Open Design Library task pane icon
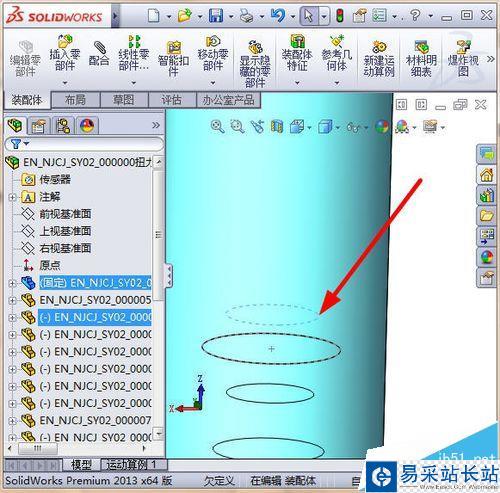Viewport: 500px width, 493px height. point(486,195)
